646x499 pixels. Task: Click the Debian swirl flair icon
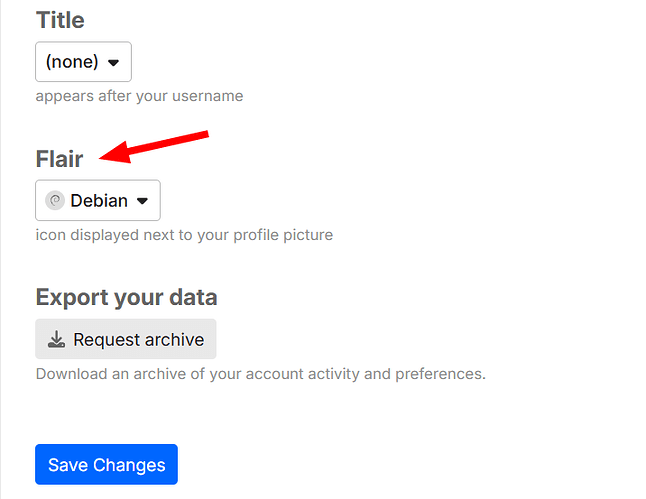(x=55, y=201)
